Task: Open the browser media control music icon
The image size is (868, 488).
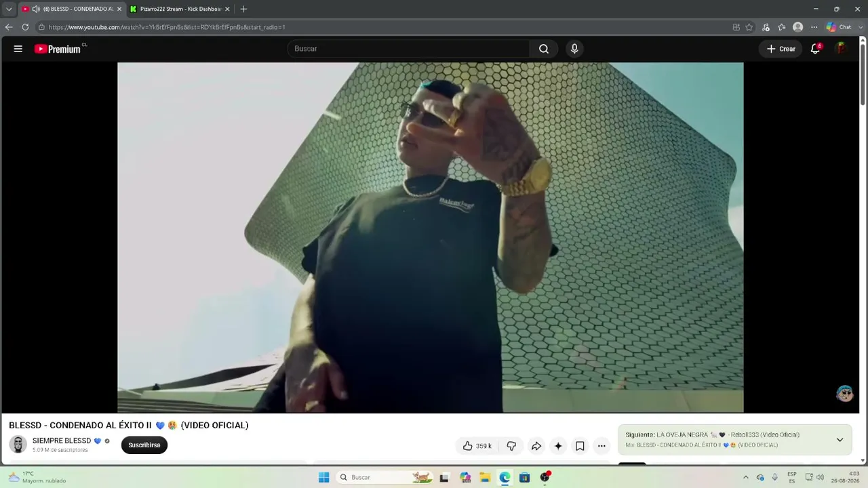Action: (766, 27)
